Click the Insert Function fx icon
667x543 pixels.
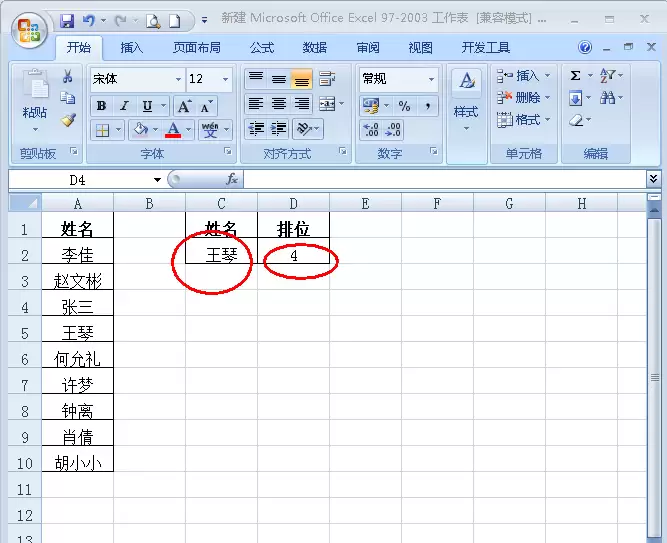[232, 179]
